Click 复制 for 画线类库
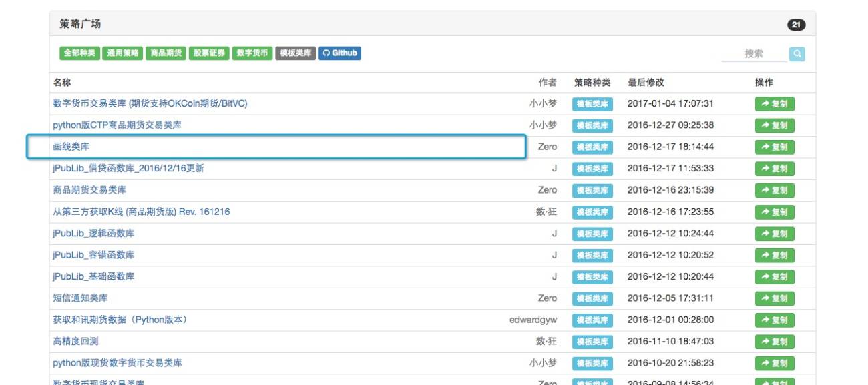 pos(775,147)
